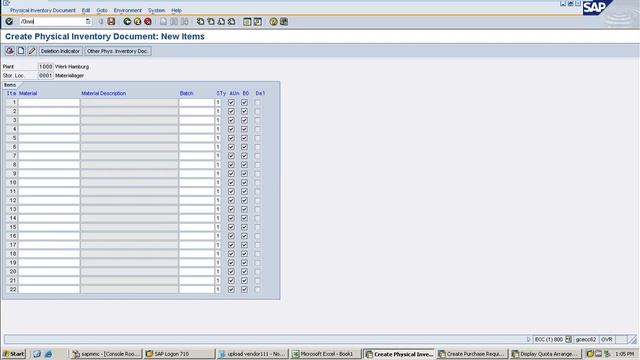
Task: Toggle AUn checkbox in item row 22
Action: point(231,289)
